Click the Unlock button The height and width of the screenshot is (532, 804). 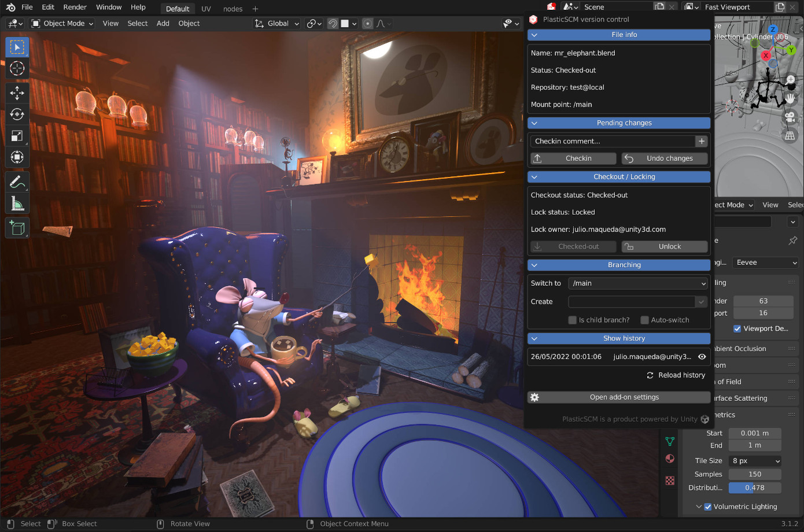pyautogui.click(x=665, y=246)
